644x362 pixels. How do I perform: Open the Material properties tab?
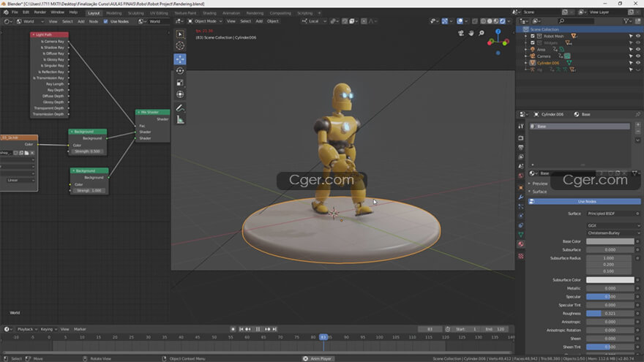pyautogui.click(x=521, y=244)
